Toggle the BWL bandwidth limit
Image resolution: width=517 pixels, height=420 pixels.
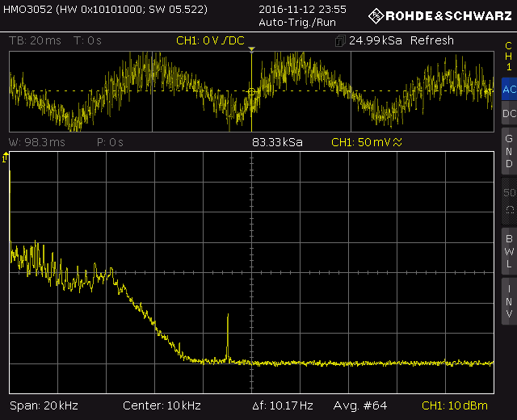click(x=508, y=251)
